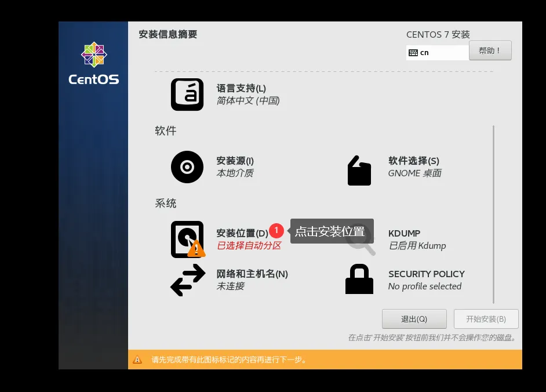Viewport: 546px width, 392px height.
Task: Open the language support icon with letter á
Action: 187,95
